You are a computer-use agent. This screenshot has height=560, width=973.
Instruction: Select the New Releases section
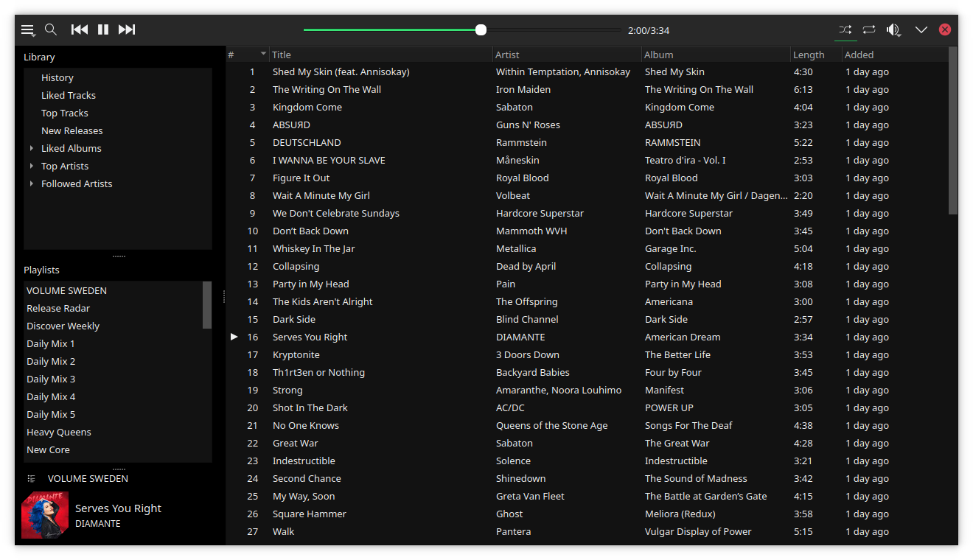pos(72,130)
